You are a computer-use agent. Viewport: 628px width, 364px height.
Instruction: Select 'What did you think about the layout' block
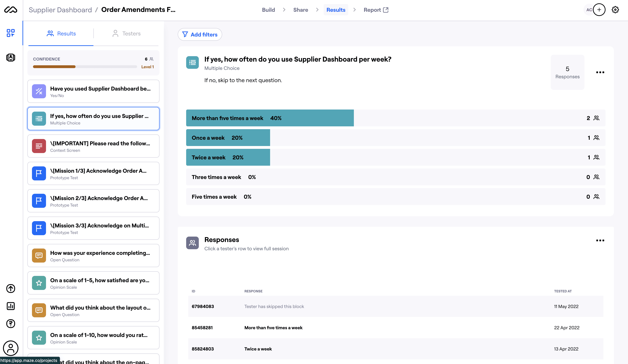click(93, 310)
